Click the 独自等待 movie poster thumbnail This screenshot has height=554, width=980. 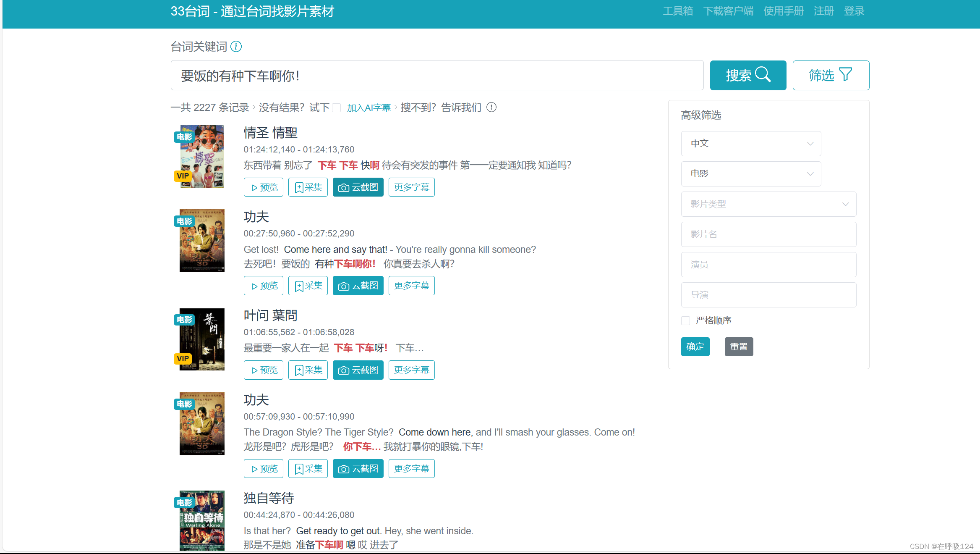point(202,521)
